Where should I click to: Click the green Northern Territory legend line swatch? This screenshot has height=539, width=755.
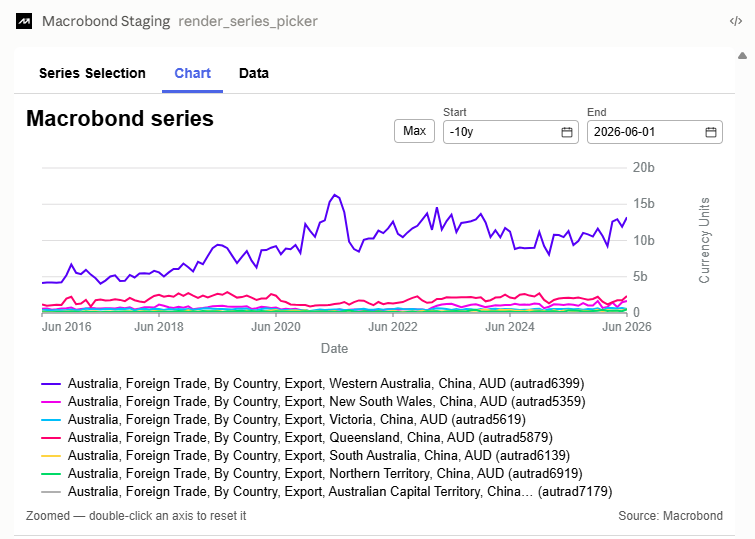coord(51,474)
